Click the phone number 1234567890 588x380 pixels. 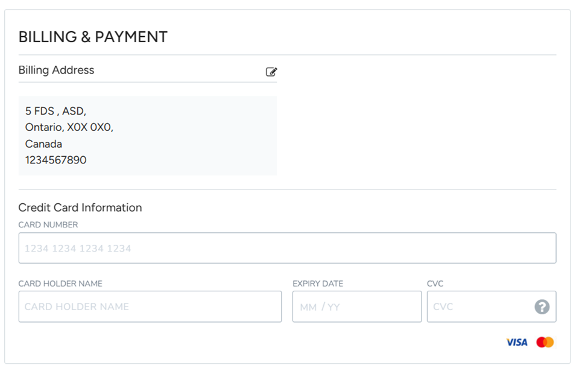click(55, 160)
